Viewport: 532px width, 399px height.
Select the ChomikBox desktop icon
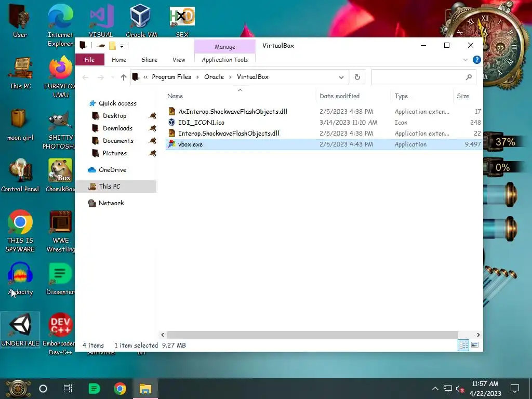60,176
